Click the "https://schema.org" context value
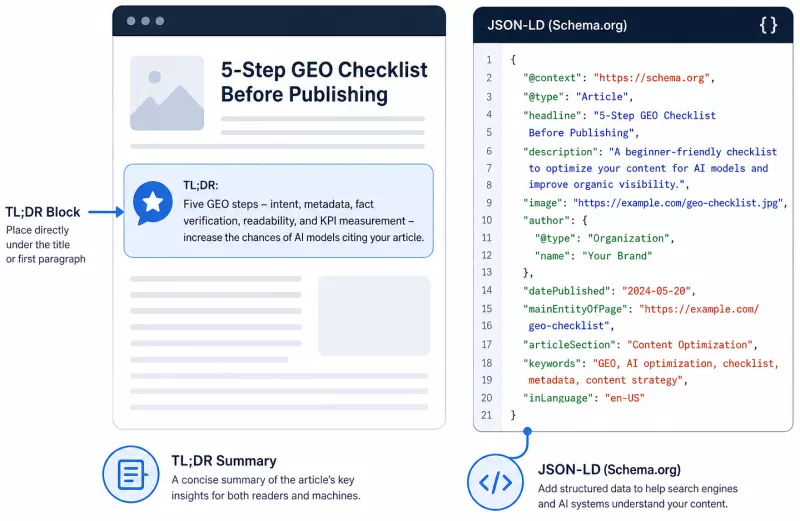Image resolution: width=800 pixels, height=521 pixels. tap(651, 78)
